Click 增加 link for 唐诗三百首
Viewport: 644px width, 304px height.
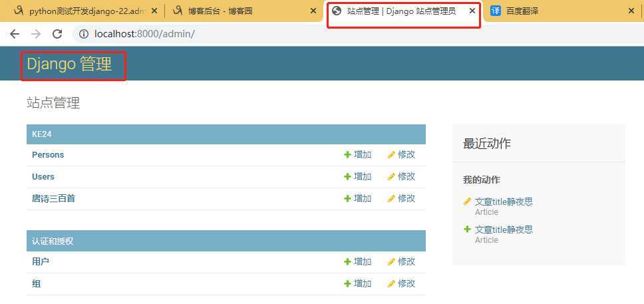coord(363,198)
